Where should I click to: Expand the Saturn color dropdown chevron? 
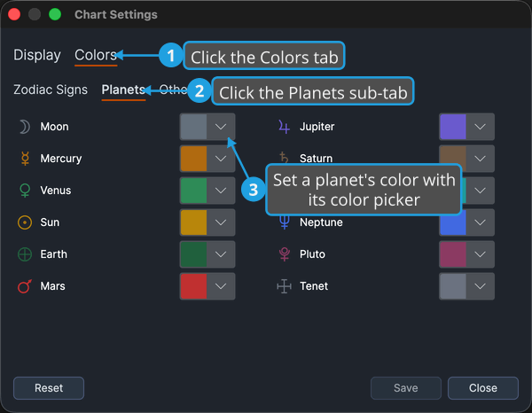480,159
